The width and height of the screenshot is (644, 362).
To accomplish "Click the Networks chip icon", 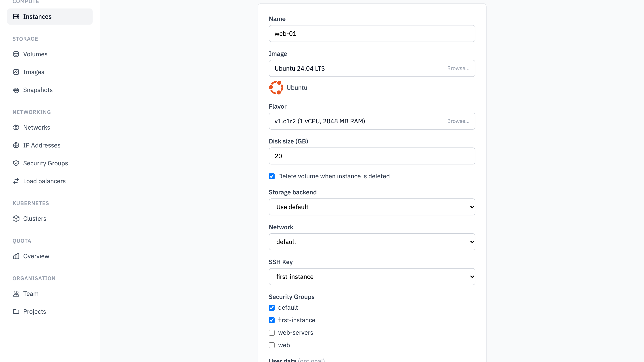I will [16, 127].
